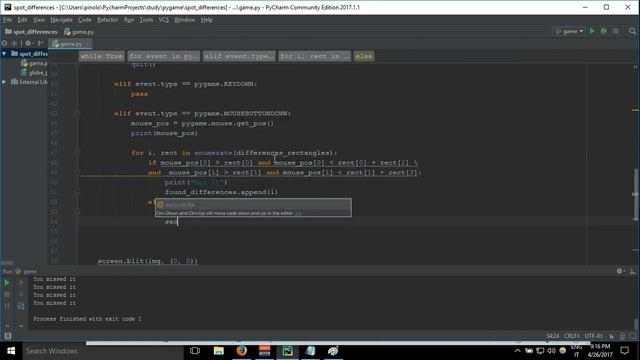Hide the Project panel with its hide icon
Image resolution: width=640 pixels, height=360 pixels.
(40, 43)
